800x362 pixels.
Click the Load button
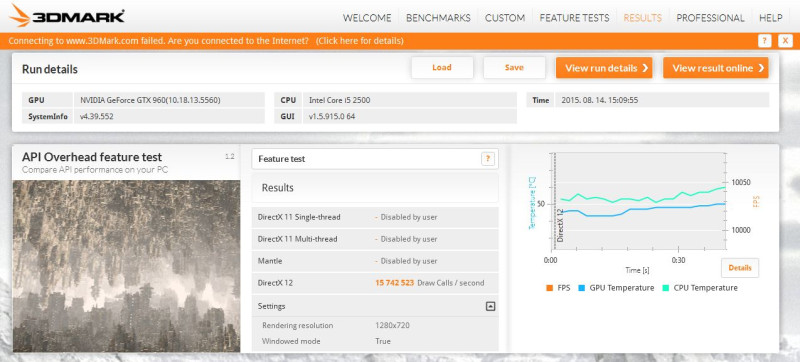tap(442, 67)
